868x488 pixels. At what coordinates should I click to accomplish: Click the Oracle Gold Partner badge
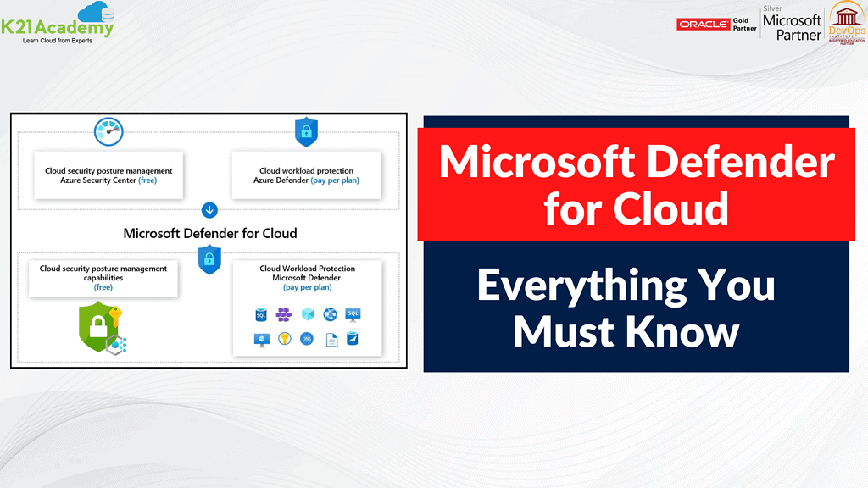tap(715, 24)
